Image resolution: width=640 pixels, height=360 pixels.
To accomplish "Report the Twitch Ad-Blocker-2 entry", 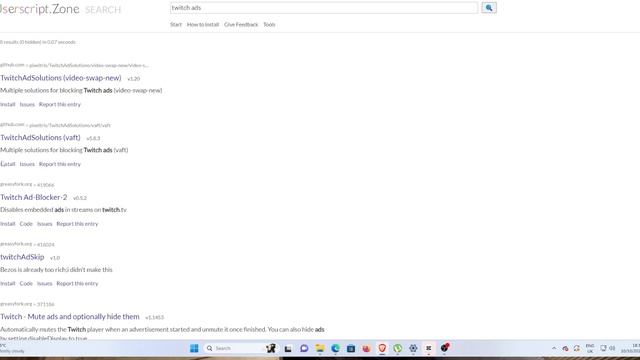I will (x=77, y=224).
